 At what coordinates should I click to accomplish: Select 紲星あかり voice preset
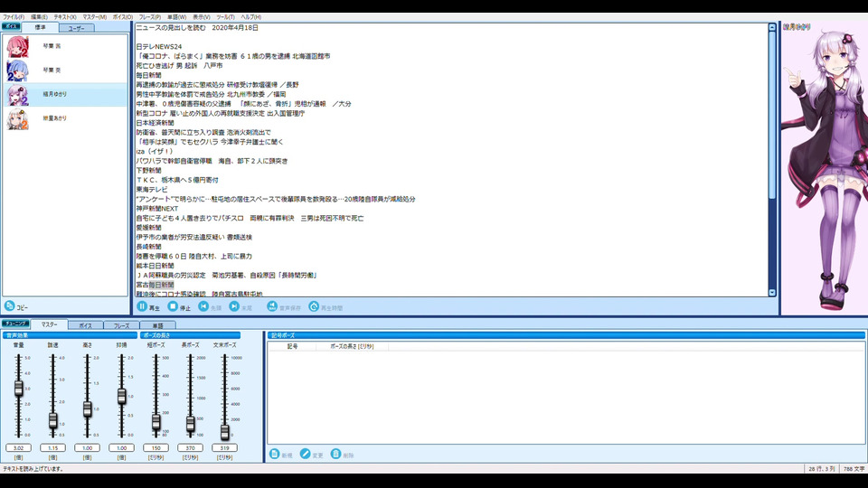pyautogui.click(x=65, y=118)
